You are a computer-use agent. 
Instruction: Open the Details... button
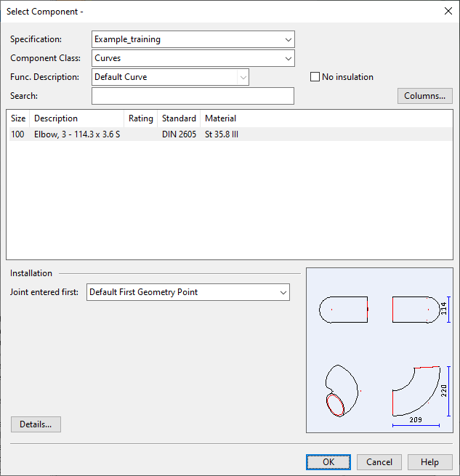(36, 424)
